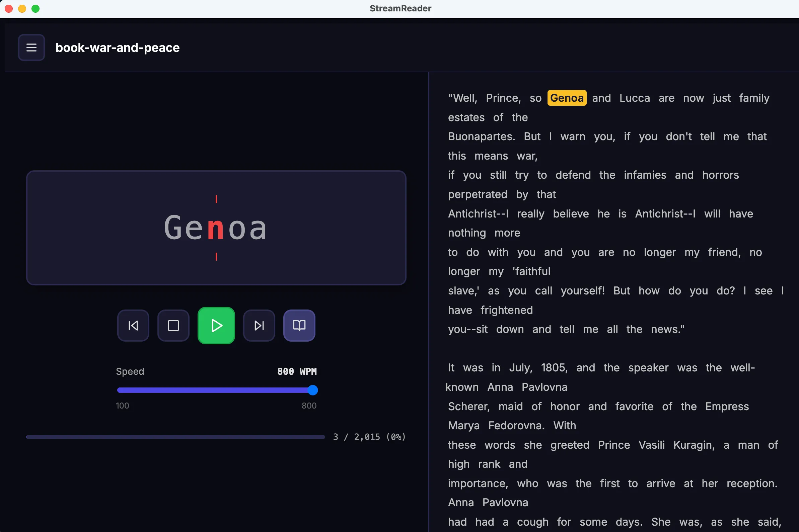The width and height of the screenshot is (799, 532).
Task: Click the word "Empress" in the passage
Action: 727,407
